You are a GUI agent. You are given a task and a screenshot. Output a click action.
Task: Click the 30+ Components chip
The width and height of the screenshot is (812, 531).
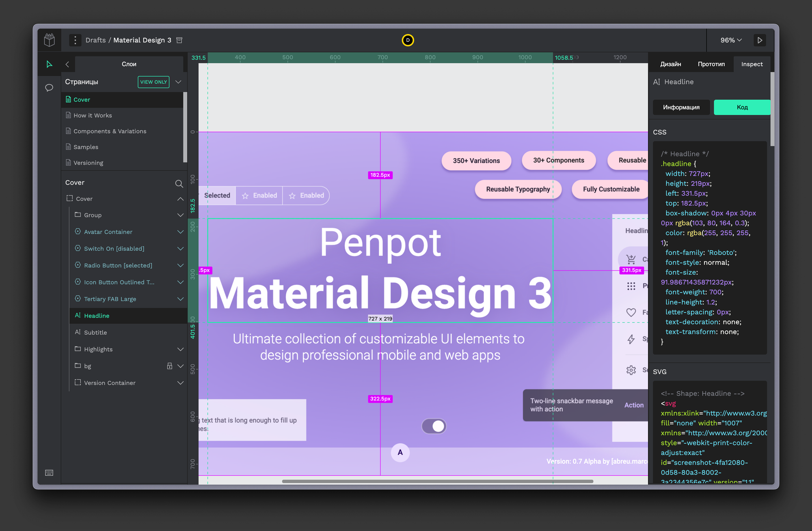559,160
